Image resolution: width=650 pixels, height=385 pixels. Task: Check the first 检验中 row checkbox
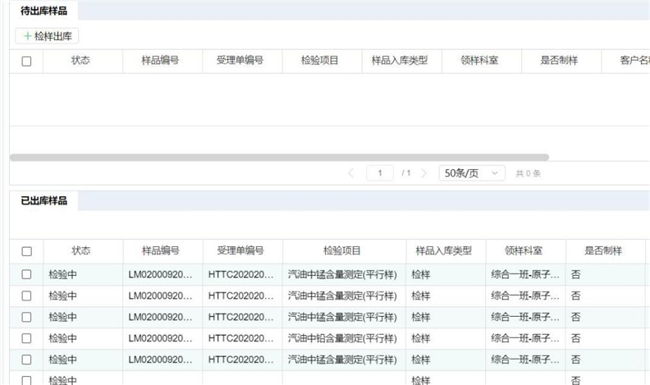(27, 274)
